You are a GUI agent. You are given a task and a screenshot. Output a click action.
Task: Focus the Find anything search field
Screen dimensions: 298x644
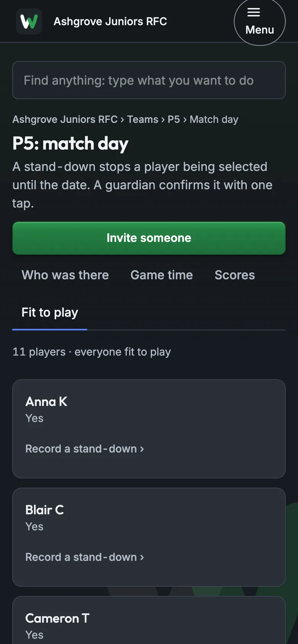[149, 80]
